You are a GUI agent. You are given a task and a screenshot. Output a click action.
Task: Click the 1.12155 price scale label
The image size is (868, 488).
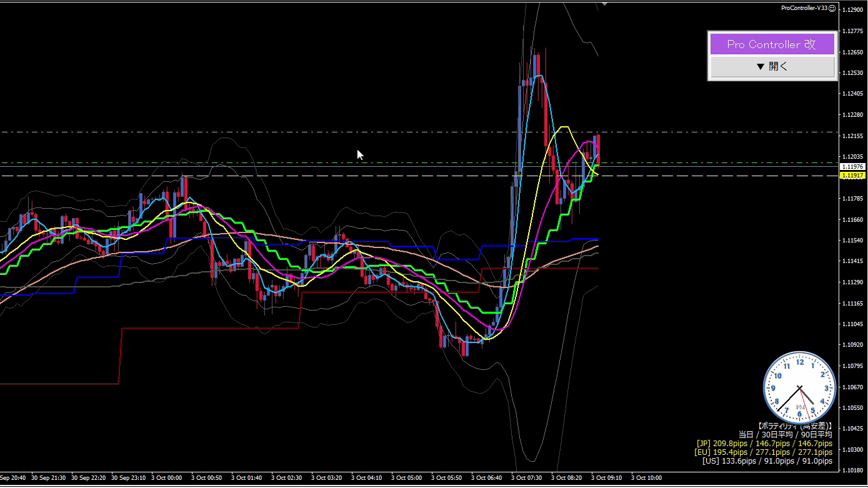(x=854, y=136)
